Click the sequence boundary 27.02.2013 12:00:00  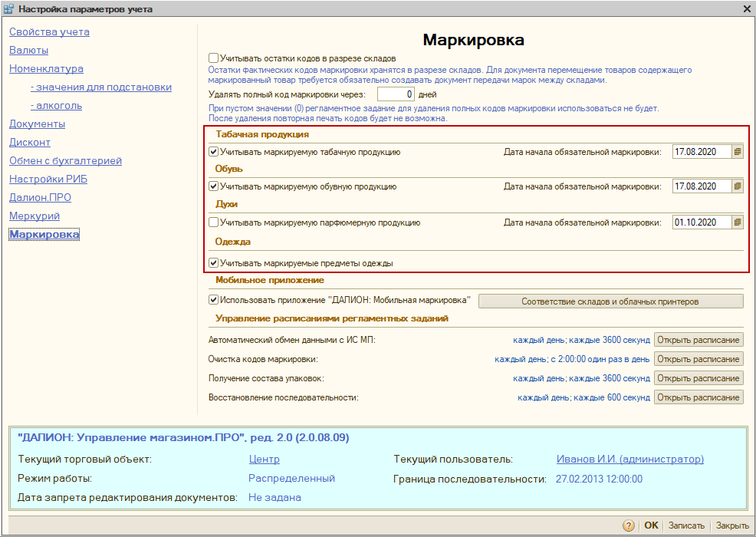pos(599,479)
